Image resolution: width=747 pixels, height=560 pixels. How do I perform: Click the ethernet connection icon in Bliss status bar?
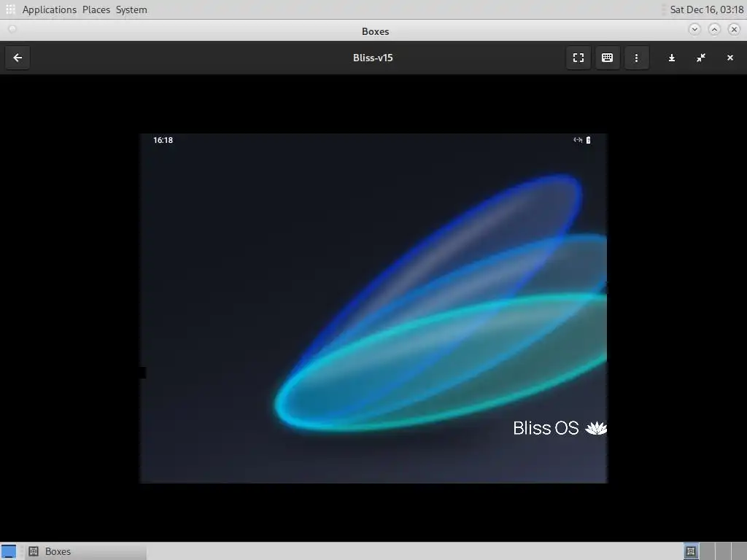578,140
